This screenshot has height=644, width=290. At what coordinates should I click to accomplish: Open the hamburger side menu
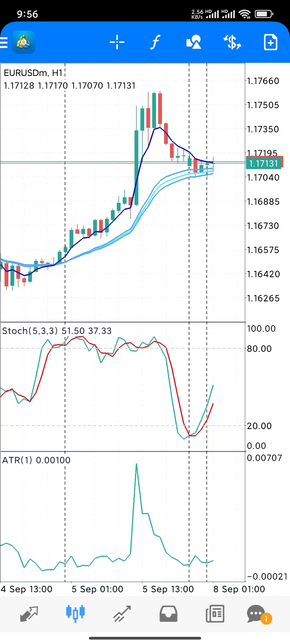pos(4,42)
